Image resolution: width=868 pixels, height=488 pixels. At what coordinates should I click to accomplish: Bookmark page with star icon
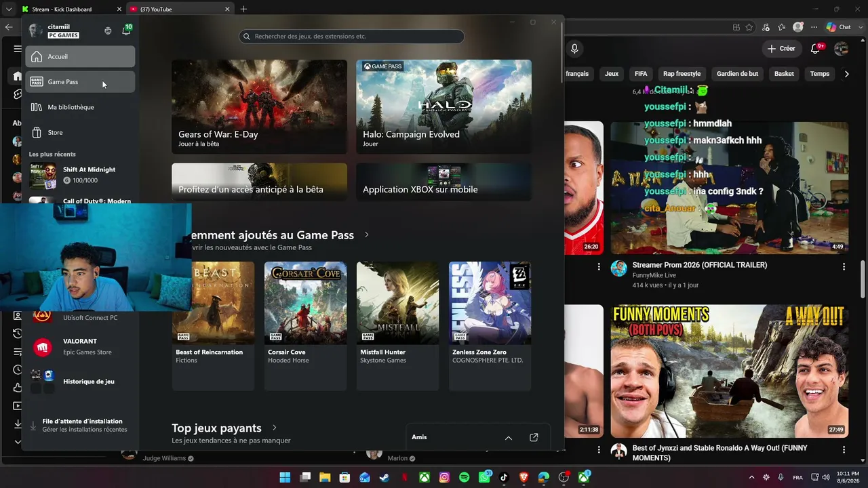coord(749,27)
